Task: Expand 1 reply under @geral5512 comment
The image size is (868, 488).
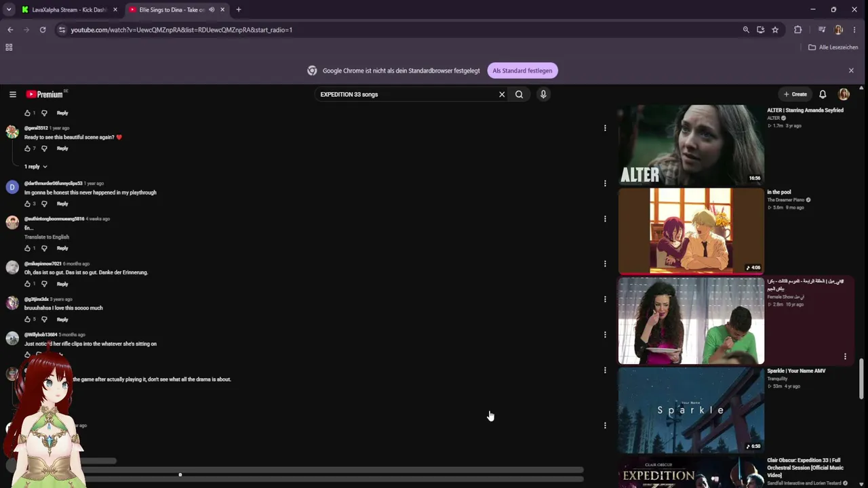Action: (x=36, y=167)
